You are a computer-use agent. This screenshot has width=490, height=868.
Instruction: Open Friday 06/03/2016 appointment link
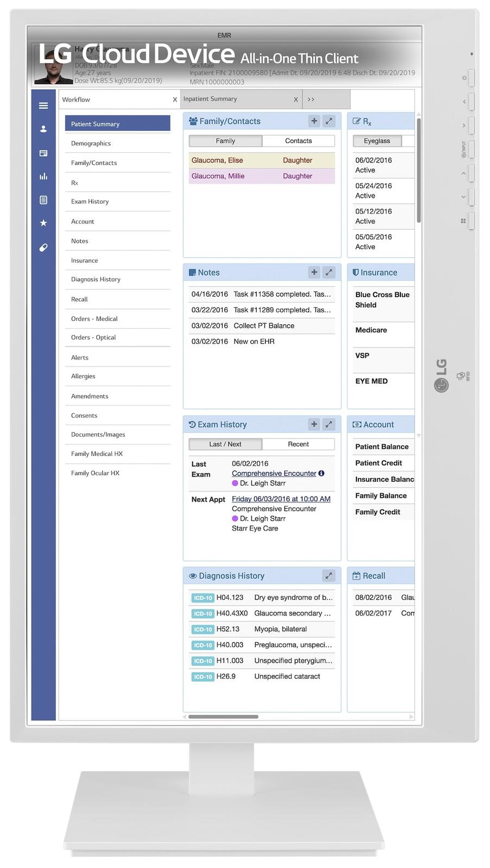(x=281, y=499)
